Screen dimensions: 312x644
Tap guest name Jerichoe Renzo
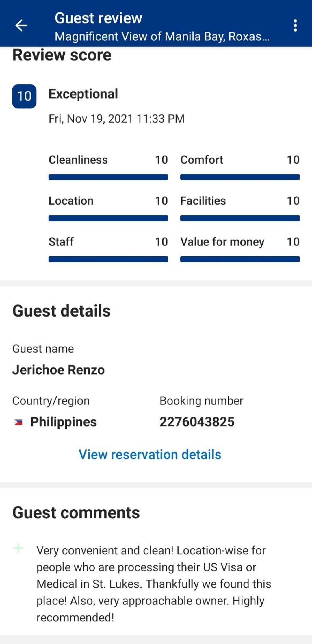coord(58,370)
